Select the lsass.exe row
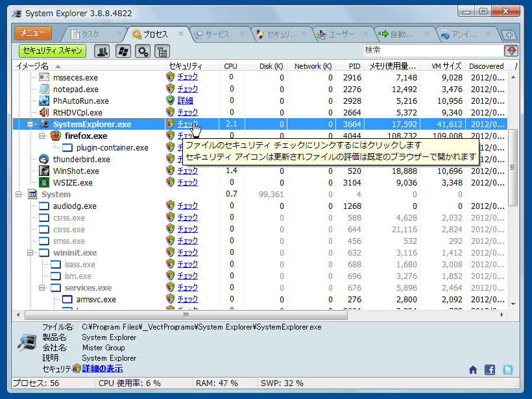 click(260, 264)
